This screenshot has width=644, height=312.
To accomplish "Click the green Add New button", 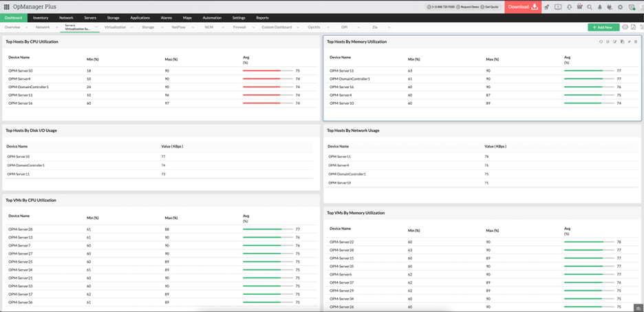I will click(x=602, y=28).
